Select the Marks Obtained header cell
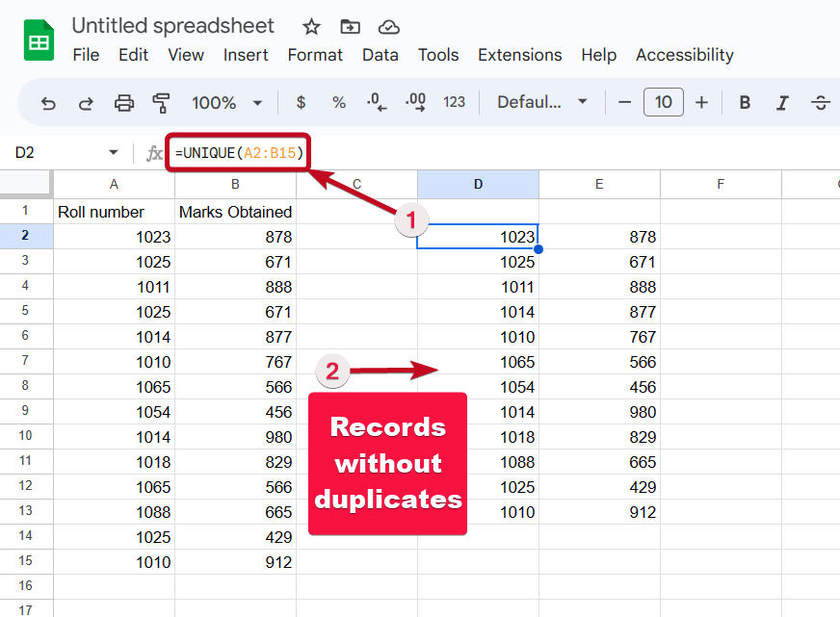 [235, 212]
